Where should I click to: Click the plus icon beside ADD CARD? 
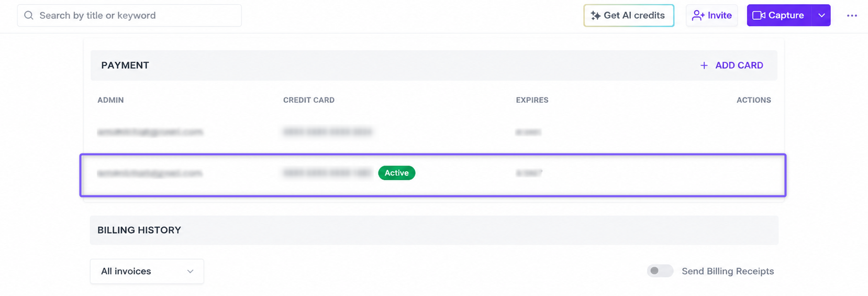704,65
